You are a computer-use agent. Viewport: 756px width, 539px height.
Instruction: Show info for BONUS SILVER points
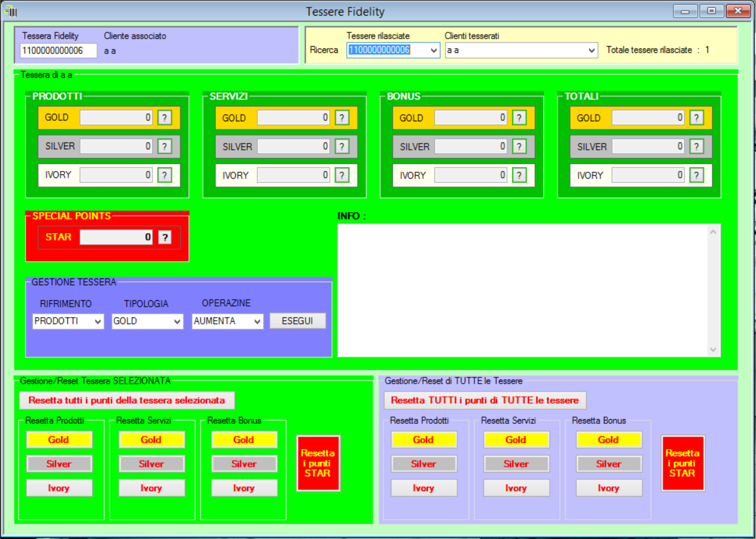click(x=519, y=146)
